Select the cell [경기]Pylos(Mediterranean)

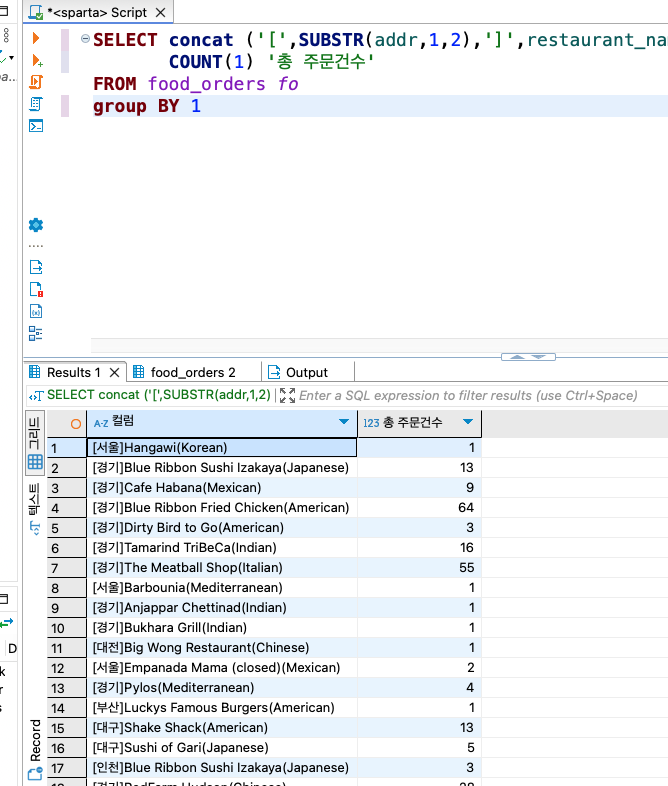222,688
